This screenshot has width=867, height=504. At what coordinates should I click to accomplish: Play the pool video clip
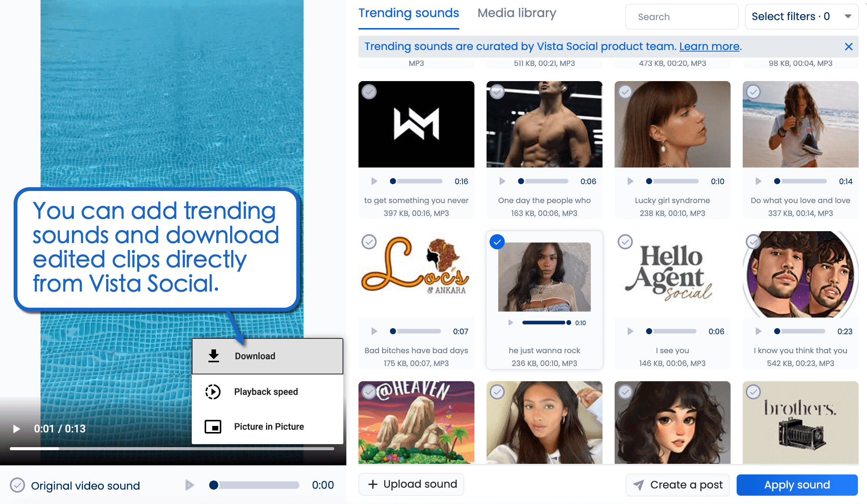(x=16, y=429)
